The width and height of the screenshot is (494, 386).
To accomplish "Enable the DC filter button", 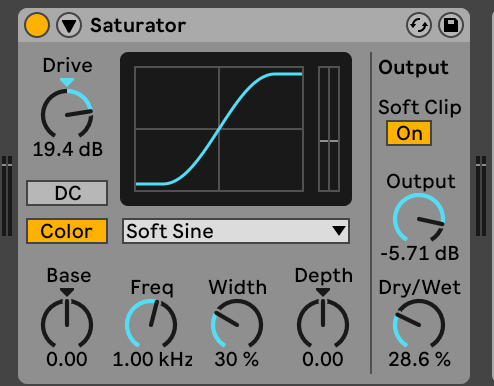I will [x=67, y=193].
